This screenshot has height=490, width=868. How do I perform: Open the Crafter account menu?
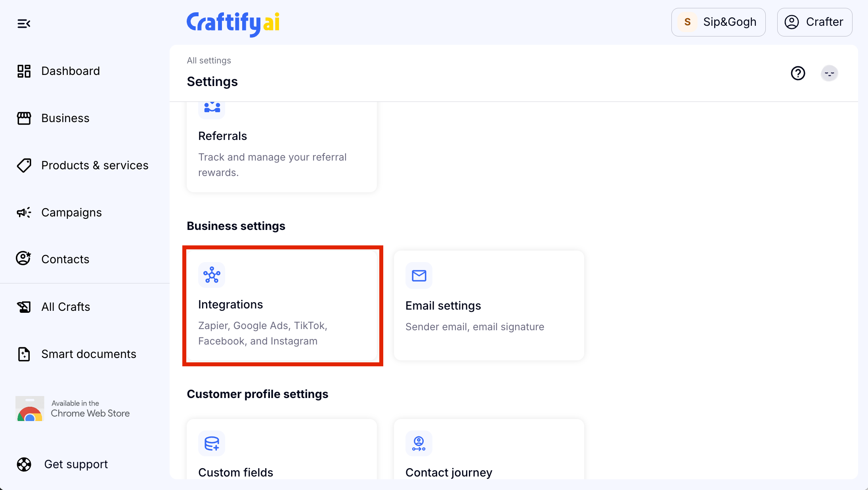tap(814, 22)
